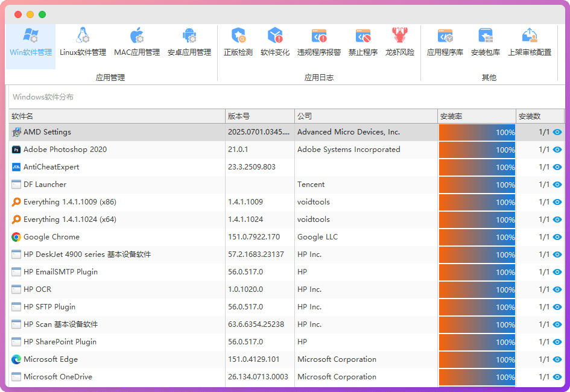This screenshot has height=392, width=570.
Task: Open 正版检测 shield icon
Action: (x=238, y=36)
